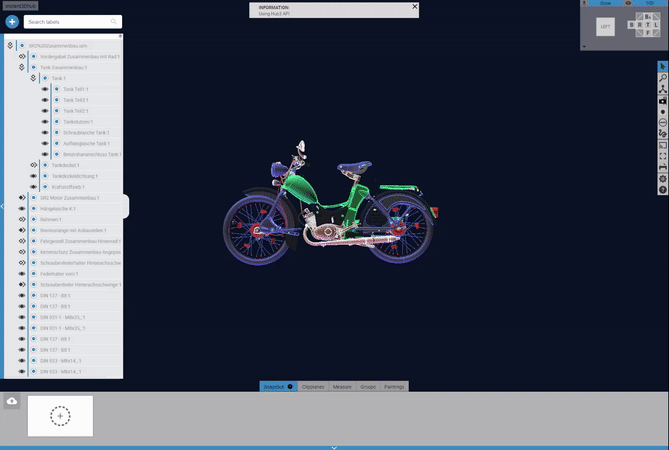This screenshot has height=450, width=669.
Task: Open the Measure tab
Action: coord(343,386)
